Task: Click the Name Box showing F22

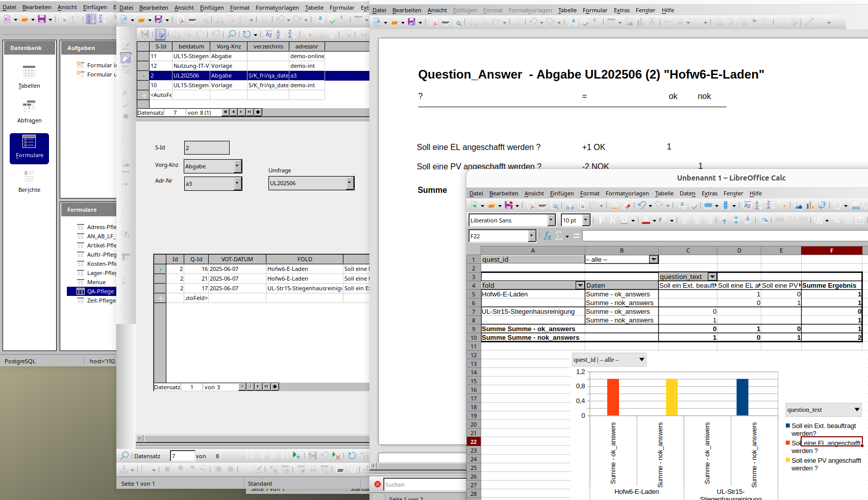Action: (x=498, y=236)
